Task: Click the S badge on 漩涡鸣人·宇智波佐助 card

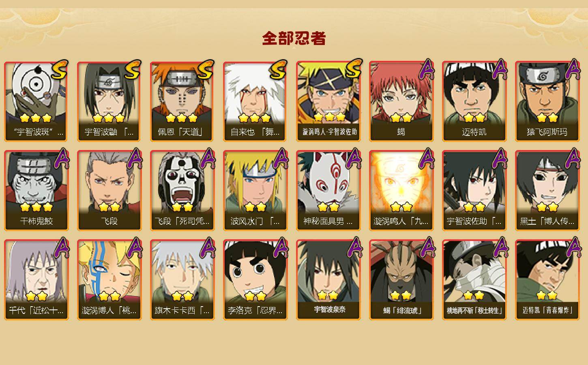Action: pyautogui.click(x=352, y=69)
